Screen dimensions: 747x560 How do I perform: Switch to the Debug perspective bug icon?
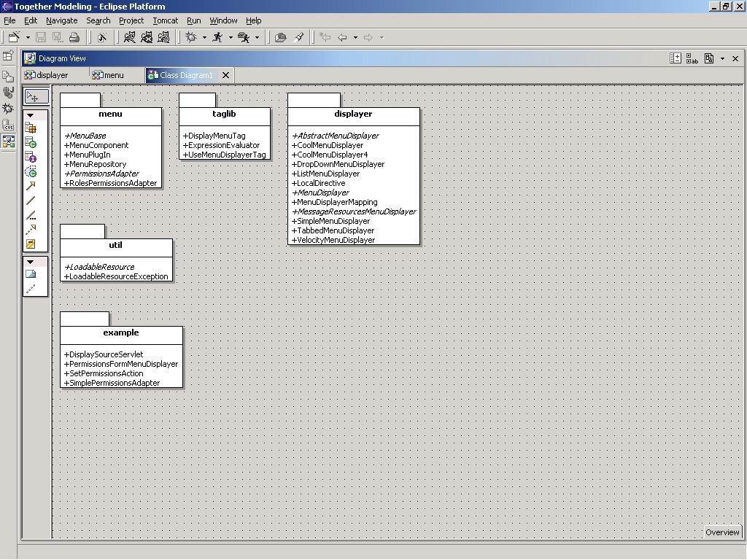click(x=8, y=109)
